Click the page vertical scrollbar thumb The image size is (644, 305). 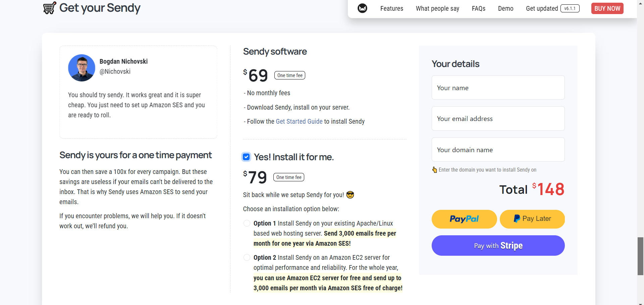[x=640, y=256]
